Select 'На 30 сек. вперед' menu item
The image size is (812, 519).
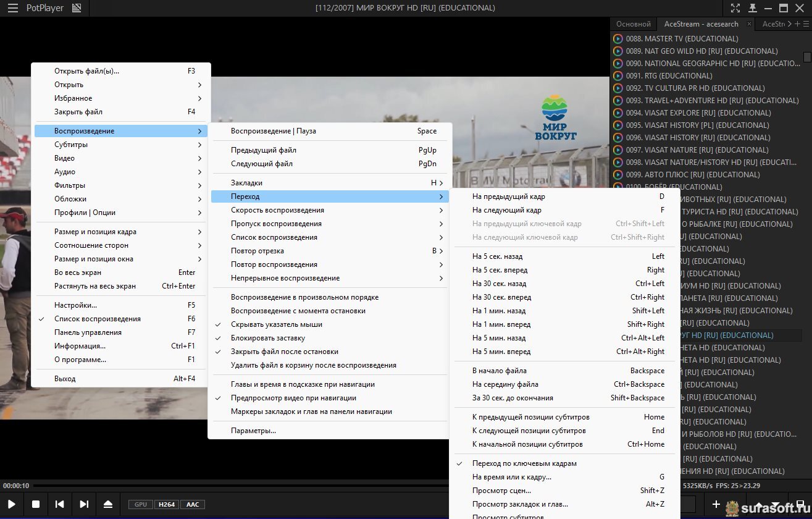501,297
